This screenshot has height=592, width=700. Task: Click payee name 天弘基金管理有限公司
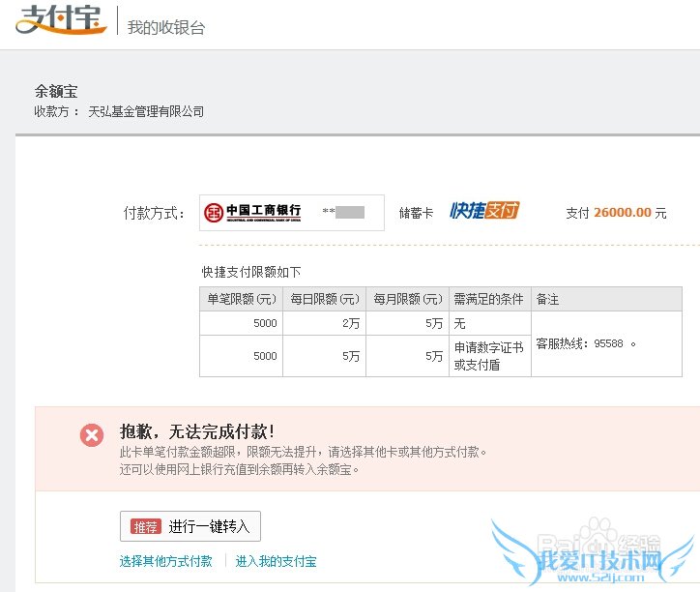(146, 111)
